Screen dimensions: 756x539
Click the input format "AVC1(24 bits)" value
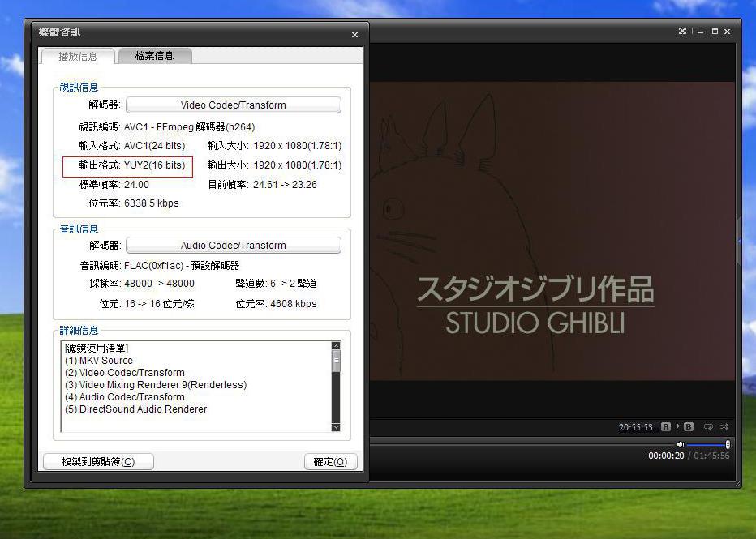tap(154, 145)
